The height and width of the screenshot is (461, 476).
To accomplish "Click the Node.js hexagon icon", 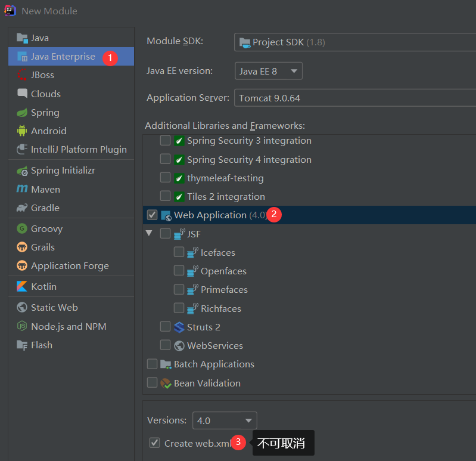I will (x=22, y=326).
